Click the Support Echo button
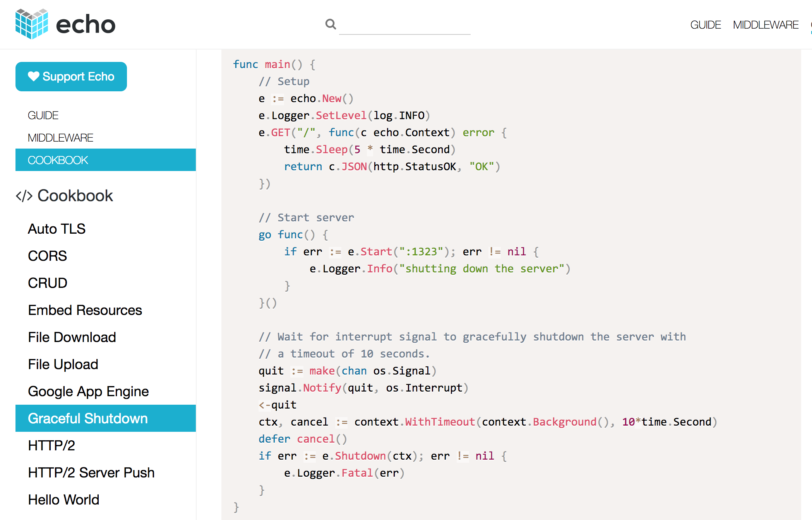 point(71,76)
